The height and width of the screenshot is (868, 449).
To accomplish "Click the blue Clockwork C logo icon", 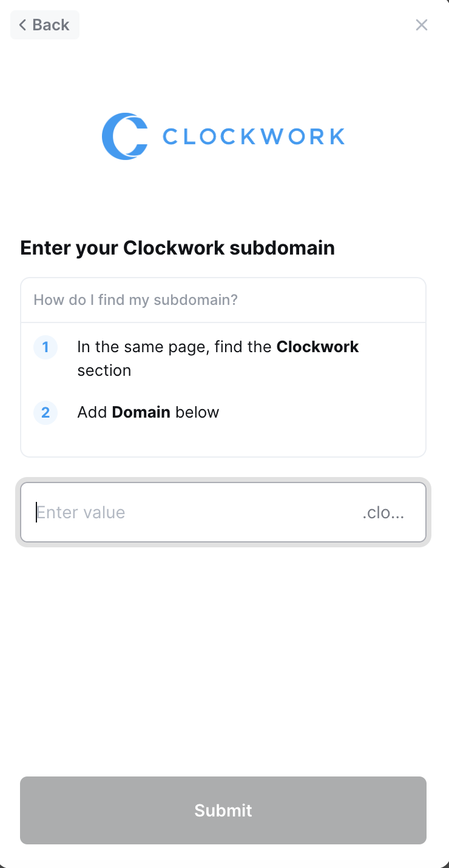I will pos(124,136).
